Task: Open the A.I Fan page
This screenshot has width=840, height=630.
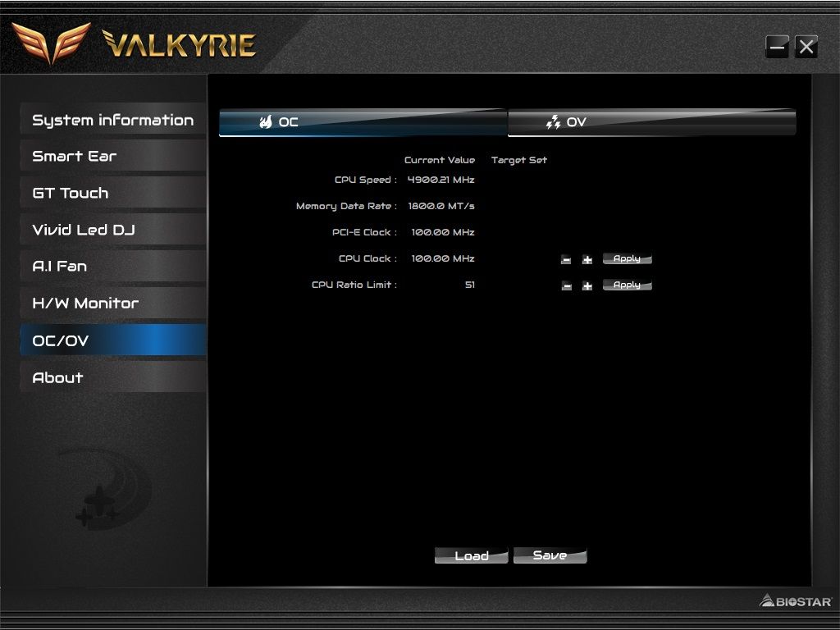Action: pyautogui.click(x=113, y=267)
